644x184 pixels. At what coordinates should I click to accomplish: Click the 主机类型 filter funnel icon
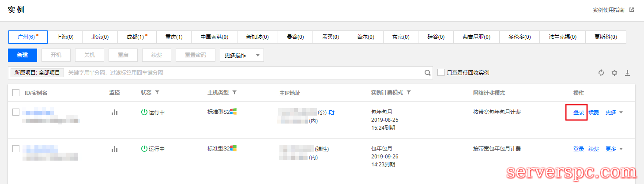pyautogui.click(x=234, y=93)
